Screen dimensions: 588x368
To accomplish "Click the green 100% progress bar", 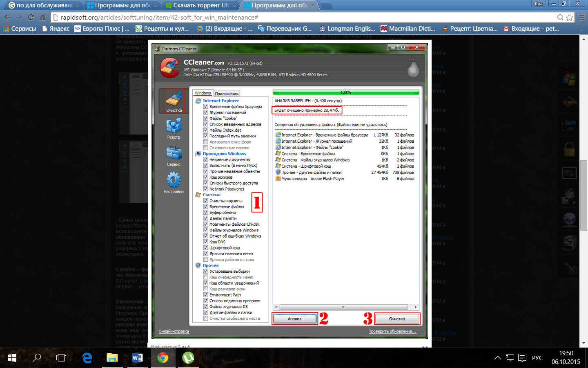I will click(346, 92).
